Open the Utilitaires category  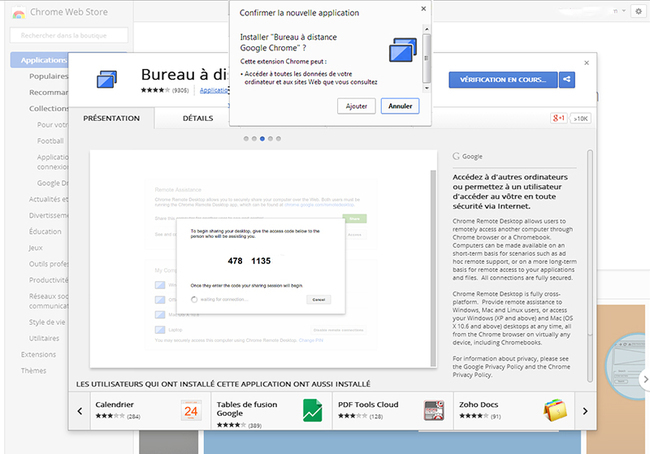pyautogui.click(x=44, y=338)
